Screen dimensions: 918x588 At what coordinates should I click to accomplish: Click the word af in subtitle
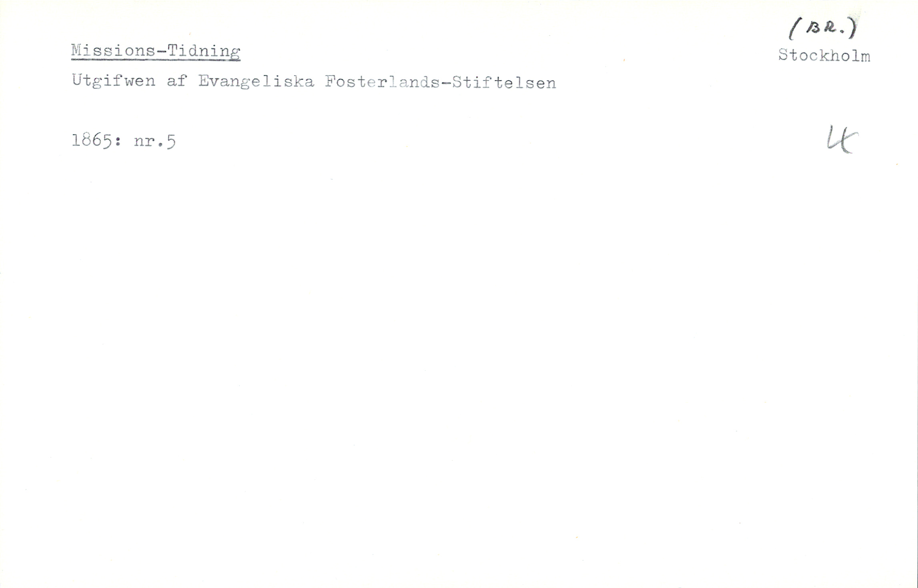pos(177,81)
